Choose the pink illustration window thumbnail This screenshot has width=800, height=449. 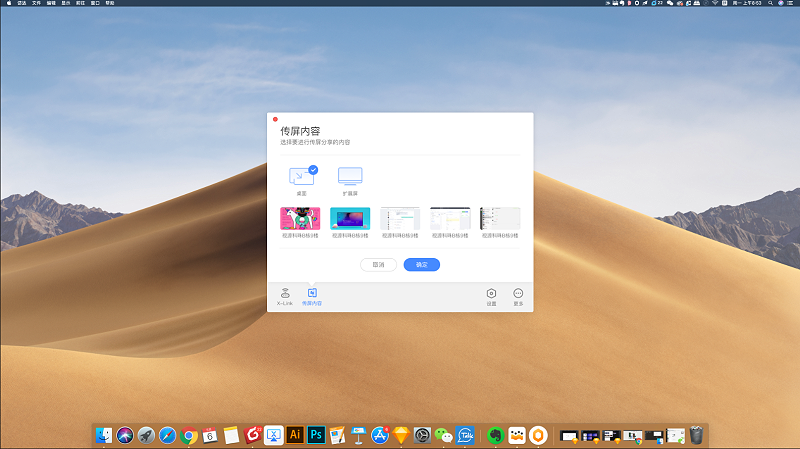(x=300, y=218)
